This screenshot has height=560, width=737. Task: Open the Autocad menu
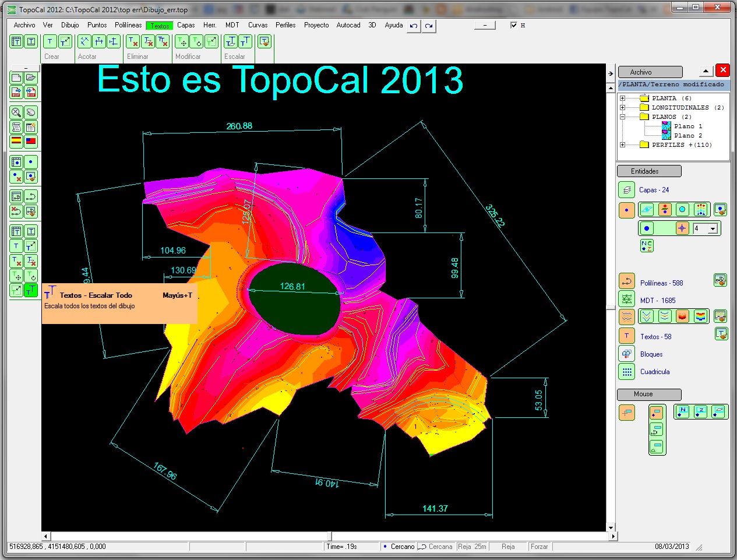point(348,25)
